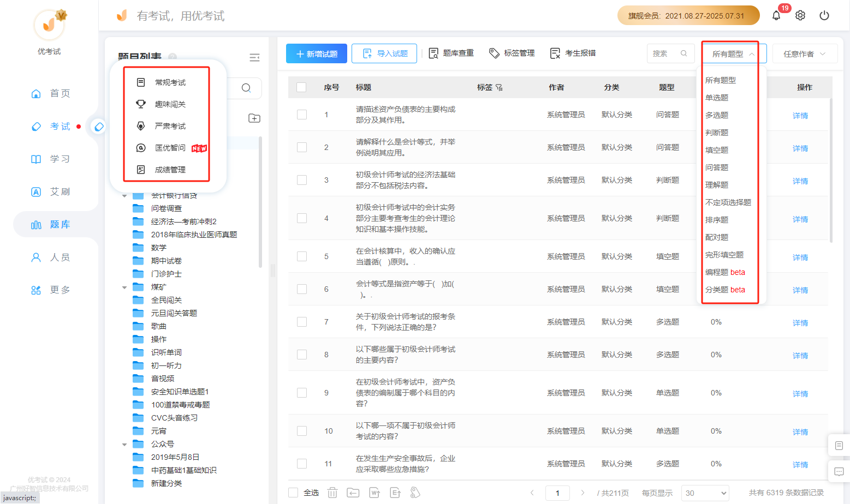
Task: Click the batch add tag icon in footer
Action: [415, 493]
